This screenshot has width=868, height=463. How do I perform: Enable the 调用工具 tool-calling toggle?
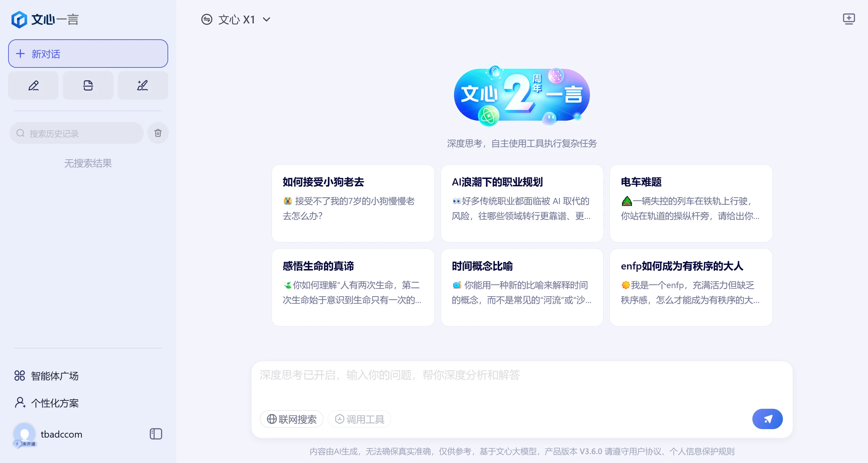(359, 419)
